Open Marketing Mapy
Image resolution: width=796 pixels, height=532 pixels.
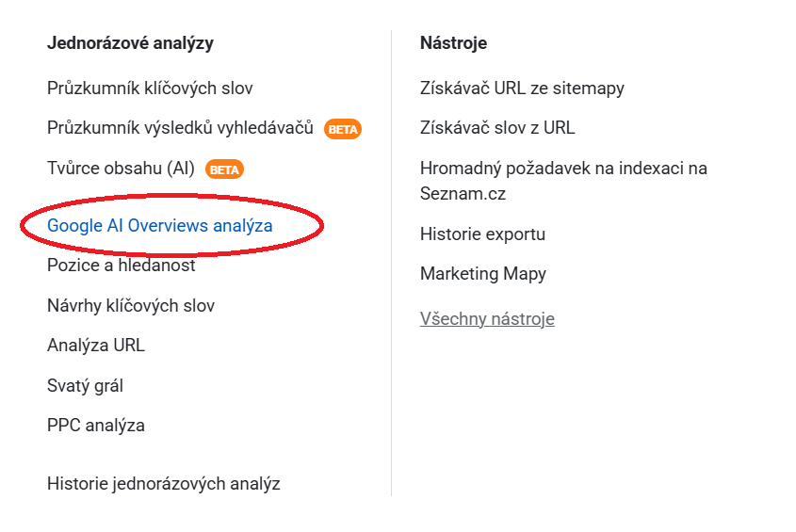(x=483, y=274)
